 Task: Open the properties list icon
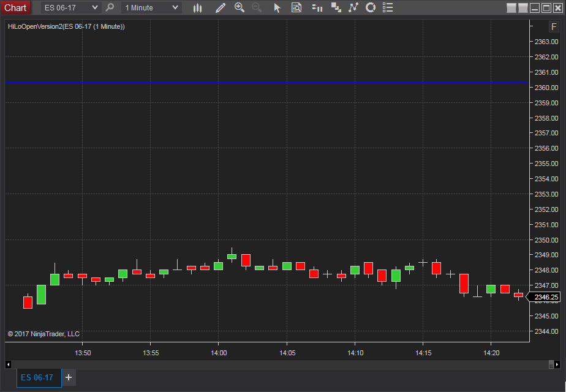(388, 7)
